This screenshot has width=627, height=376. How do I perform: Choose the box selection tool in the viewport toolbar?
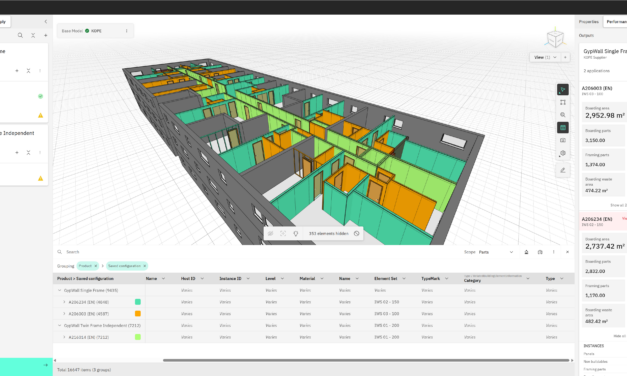pyautogui.click(x=563, y=102)
